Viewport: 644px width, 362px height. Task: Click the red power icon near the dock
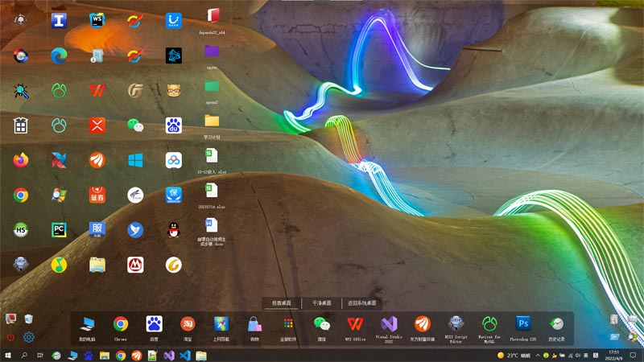point(10,337)
